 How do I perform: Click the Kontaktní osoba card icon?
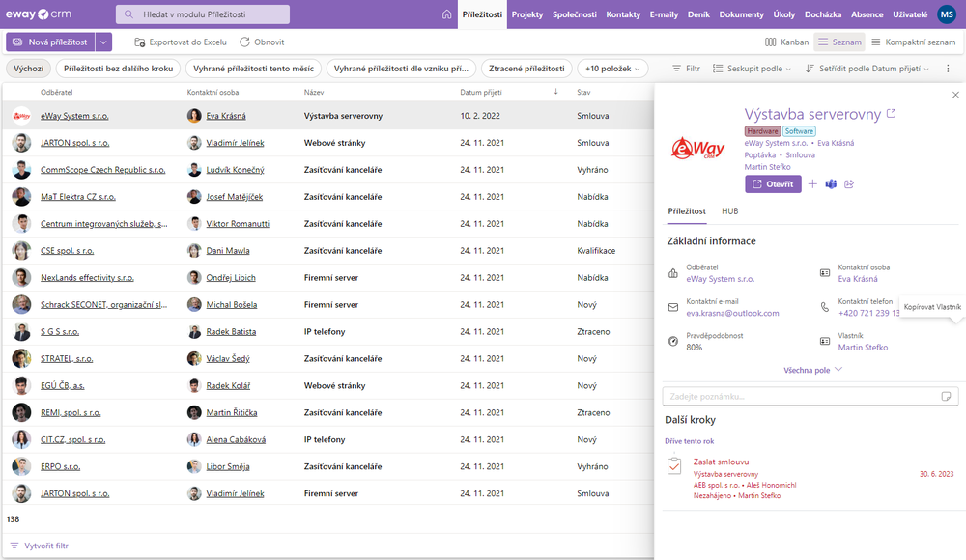pos(824,273)
